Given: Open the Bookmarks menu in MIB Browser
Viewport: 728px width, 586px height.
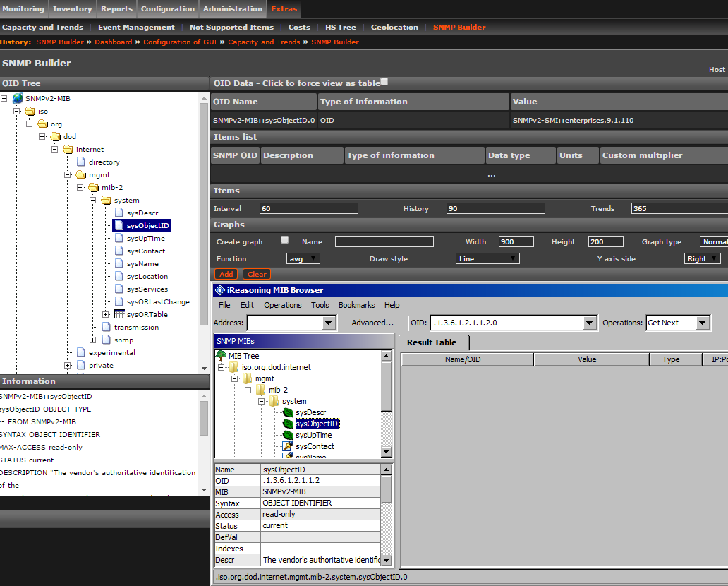Looking at the screenshot, I should 356,305.
